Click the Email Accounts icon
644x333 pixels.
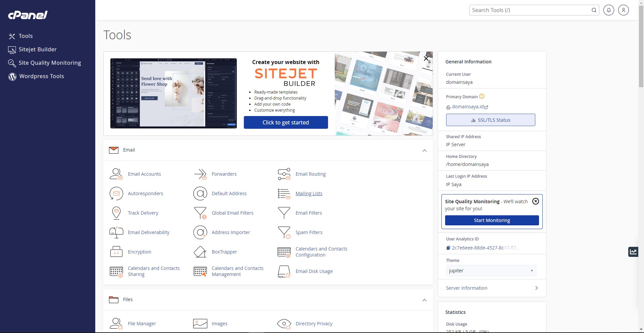(x=116, y=174)
